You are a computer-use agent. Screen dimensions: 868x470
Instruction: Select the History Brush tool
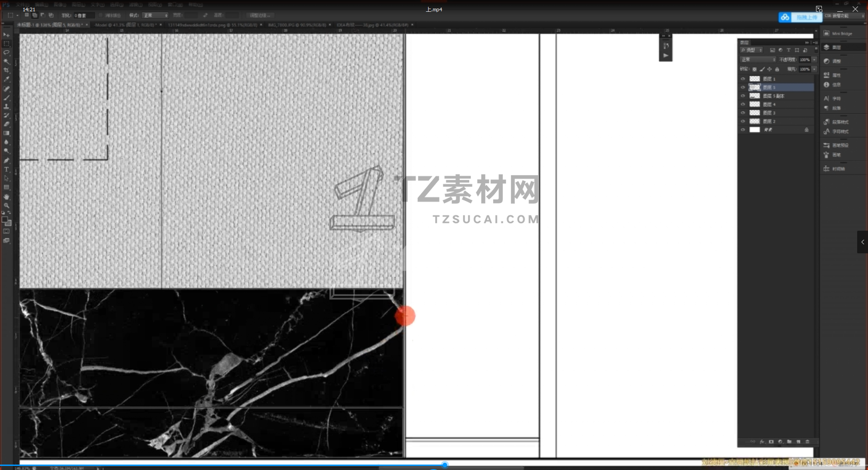tap(6, 115)
